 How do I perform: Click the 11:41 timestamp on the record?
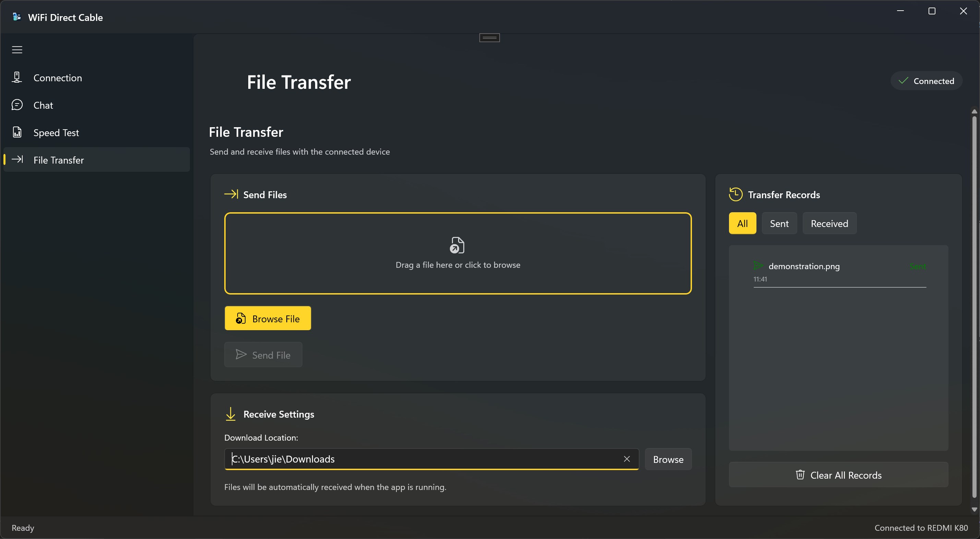tap(760, 279)
